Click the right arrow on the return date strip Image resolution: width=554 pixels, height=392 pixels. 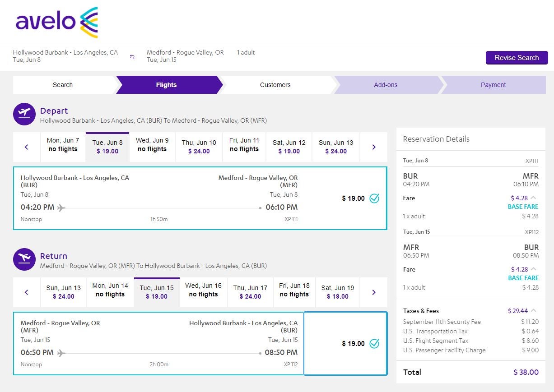tap(373, 292)
